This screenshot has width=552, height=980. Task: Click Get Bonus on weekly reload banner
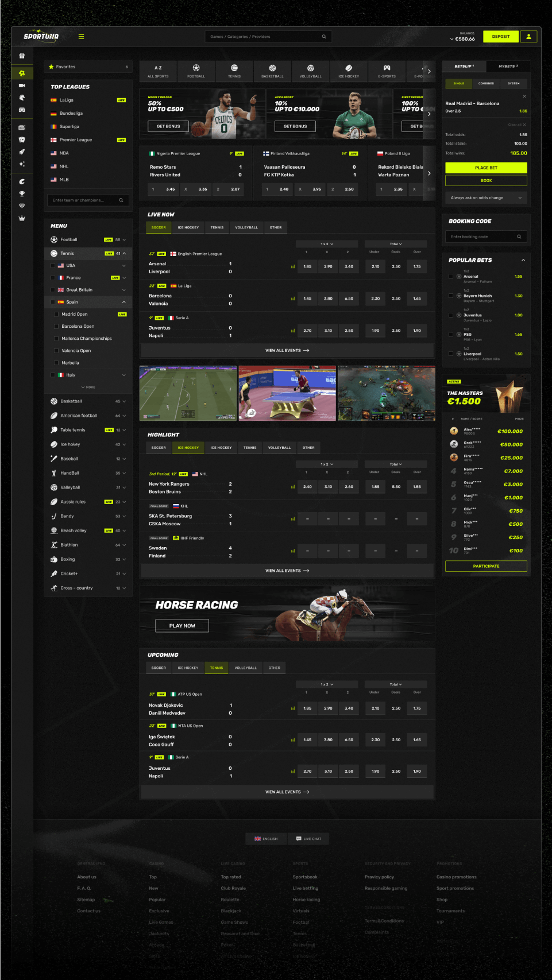point(168,126)
